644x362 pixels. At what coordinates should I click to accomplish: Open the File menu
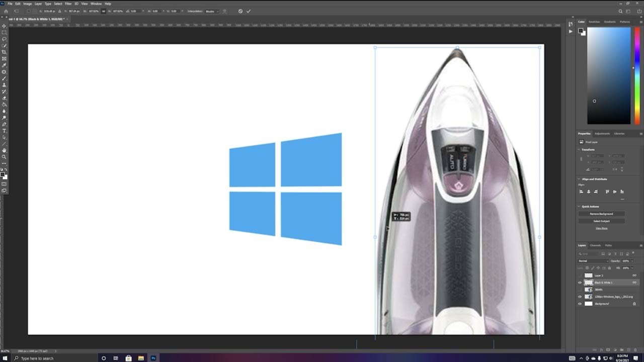tap(10, 4)
